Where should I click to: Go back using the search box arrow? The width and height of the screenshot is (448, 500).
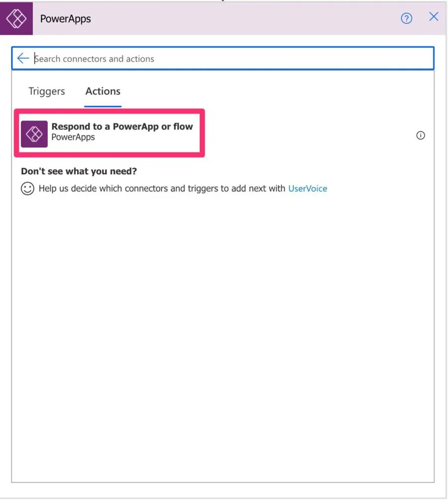pos(23,59)
